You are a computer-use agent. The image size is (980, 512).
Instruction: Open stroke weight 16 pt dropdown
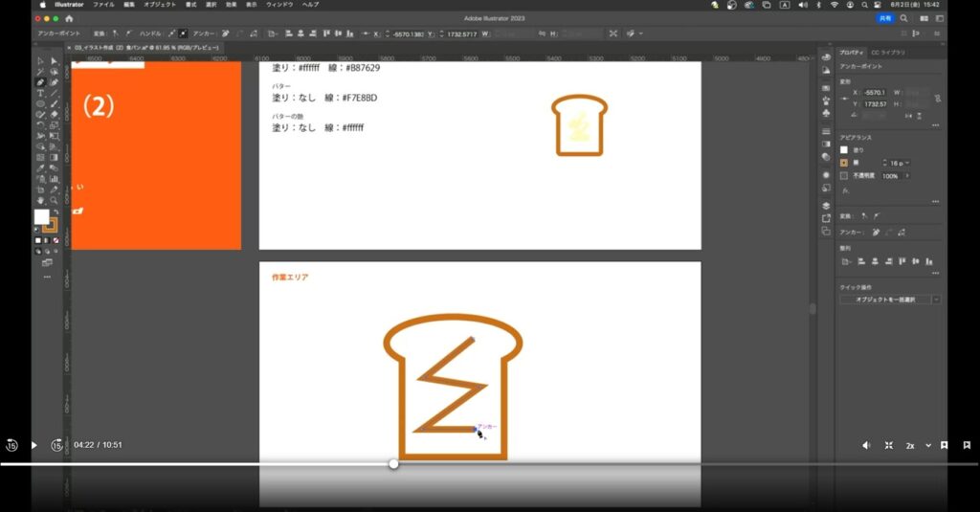tap(907, 163)
